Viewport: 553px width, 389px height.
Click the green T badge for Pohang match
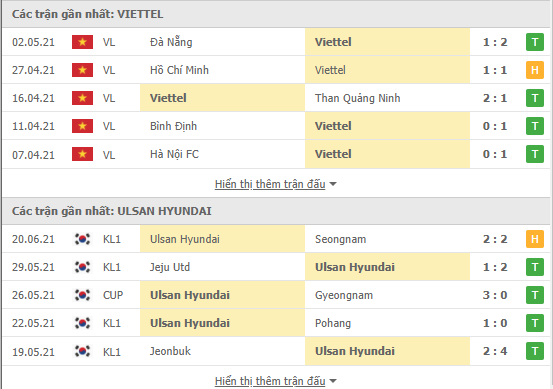535,323
